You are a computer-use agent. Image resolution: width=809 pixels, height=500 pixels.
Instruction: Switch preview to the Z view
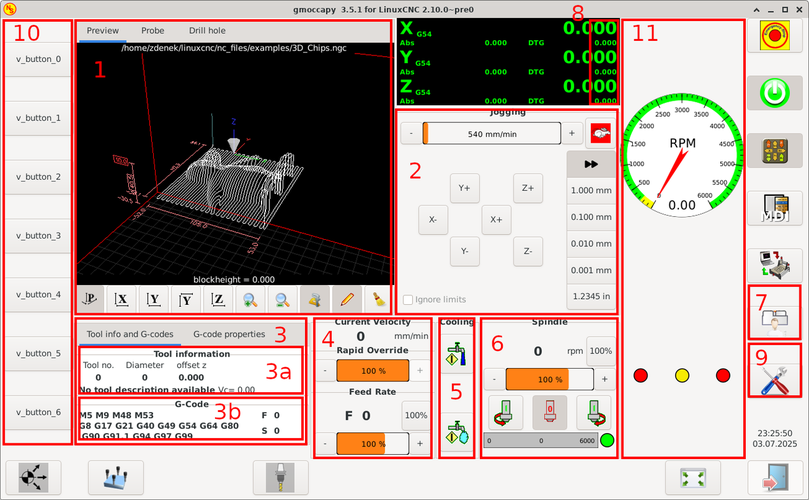coord(219,298)
